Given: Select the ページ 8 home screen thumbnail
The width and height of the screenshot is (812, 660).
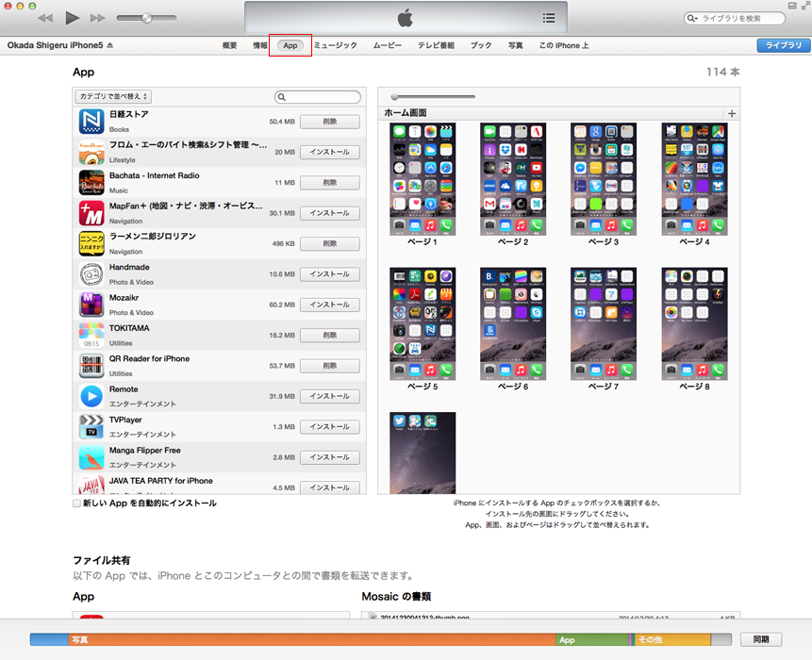Looking at the screenshot, I should 694,324.
